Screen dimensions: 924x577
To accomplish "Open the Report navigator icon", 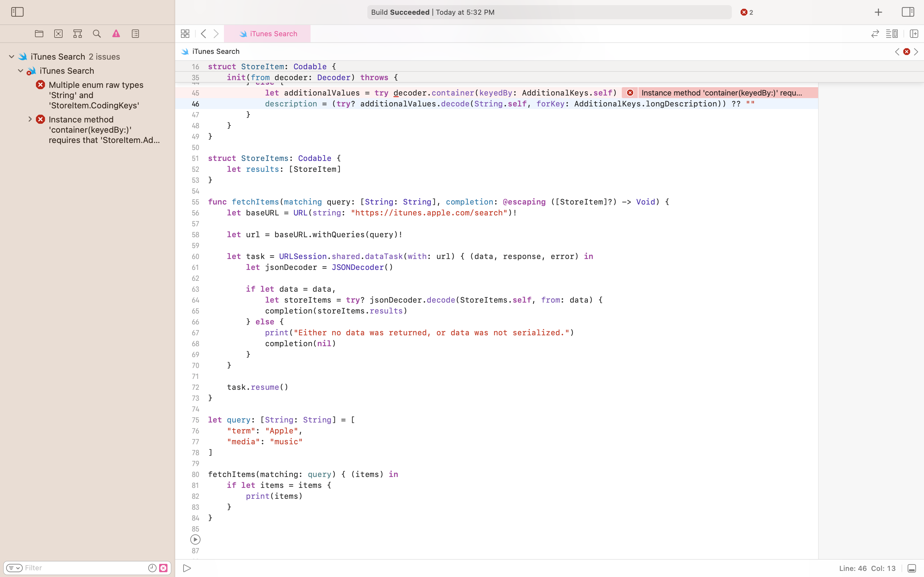I will click(135, 34).
